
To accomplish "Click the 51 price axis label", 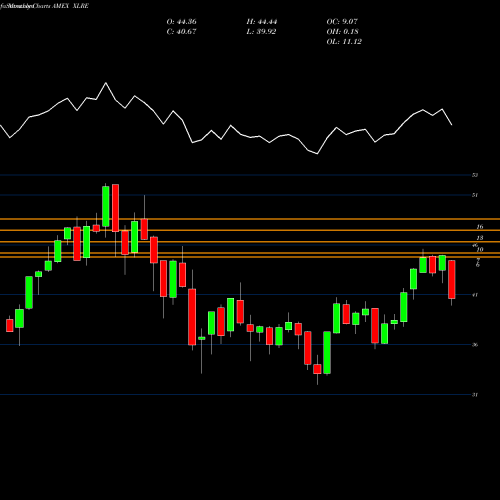I will coord(475,195).
